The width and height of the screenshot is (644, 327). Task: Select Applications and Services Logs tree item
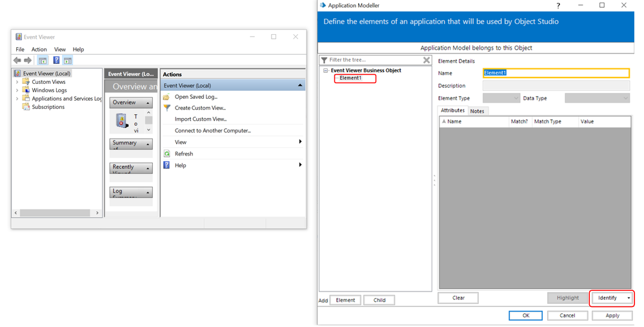66,99
